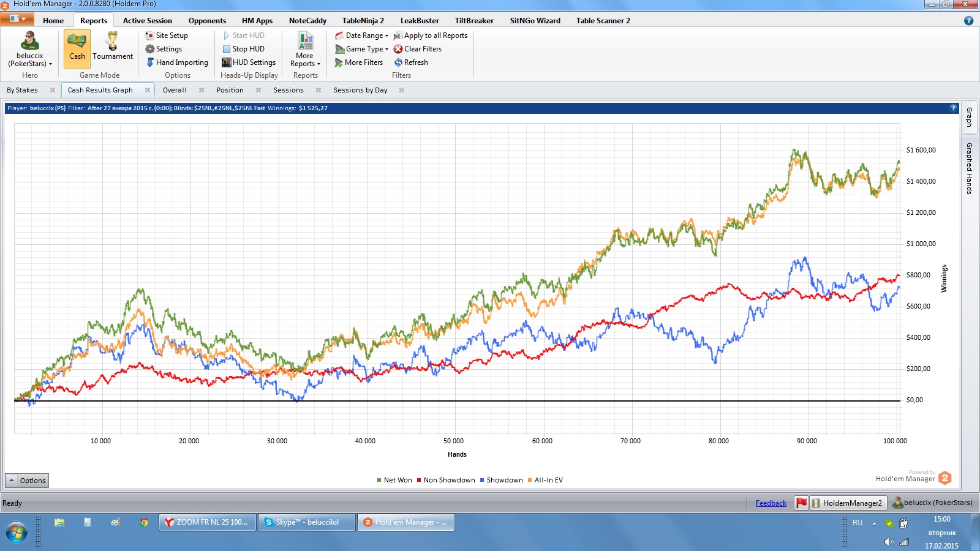Open the LeakBuster tab
980x551 pixels.
click(420, 20)
